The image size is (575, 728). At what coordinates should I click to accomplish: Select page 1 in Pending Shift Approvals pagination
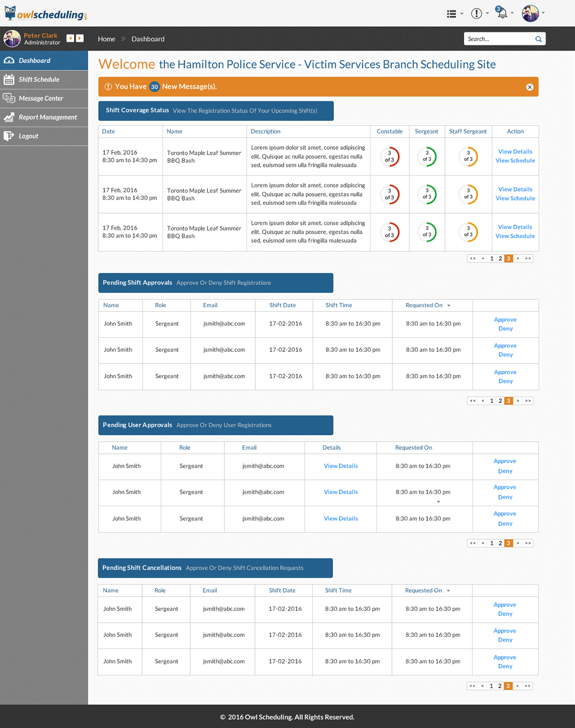click(492, 401)
